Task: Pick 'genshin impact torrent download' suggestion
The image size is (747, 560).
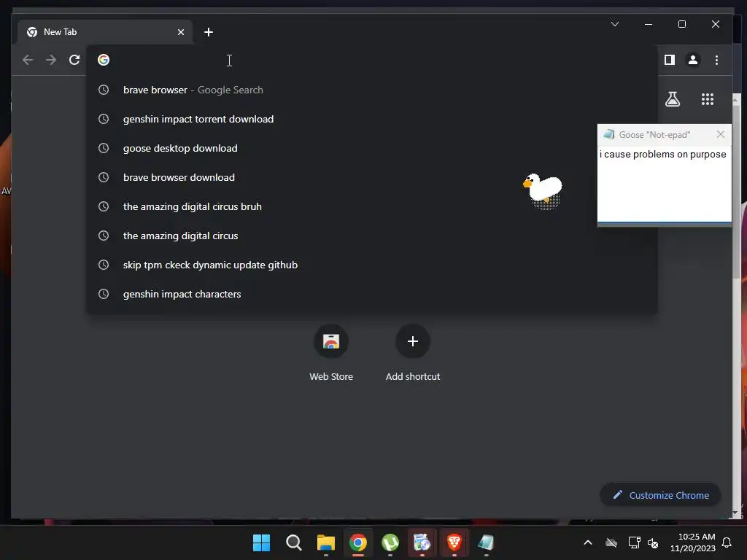Action: coord(371,119)
